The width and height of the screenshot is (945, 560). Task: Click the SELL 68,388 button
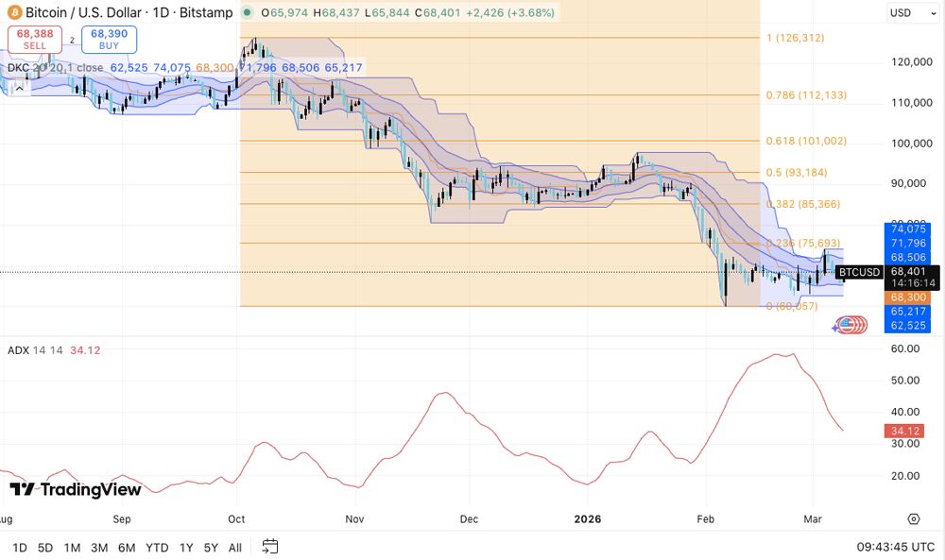point(33,39)
